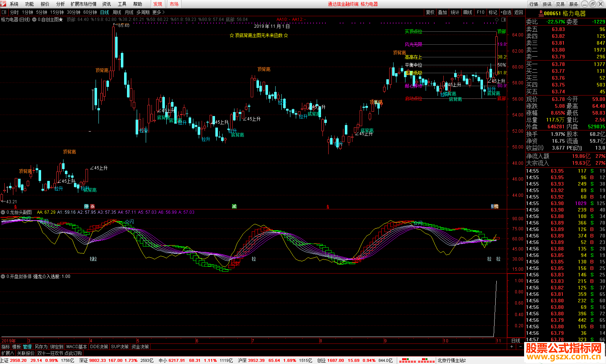Click 另存为 save-as tab
Screen dimensions: 606x364
point(41,347)
